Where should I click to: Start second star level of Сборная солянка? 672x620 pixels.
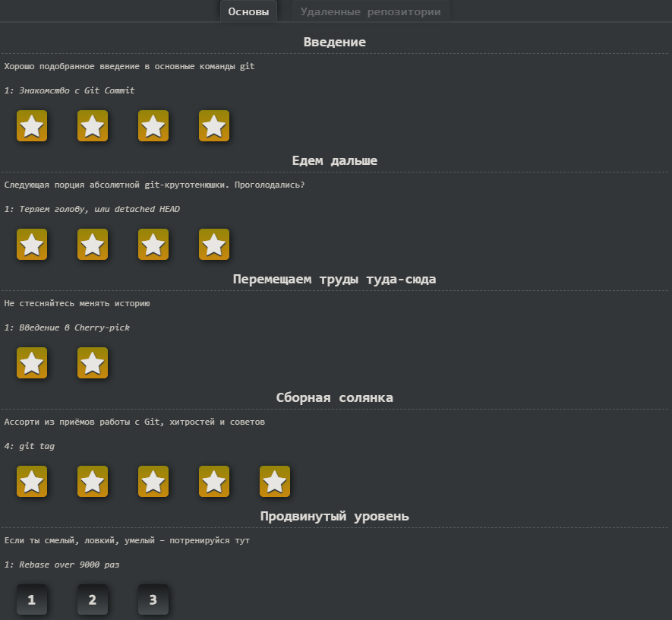coord(93,482)
